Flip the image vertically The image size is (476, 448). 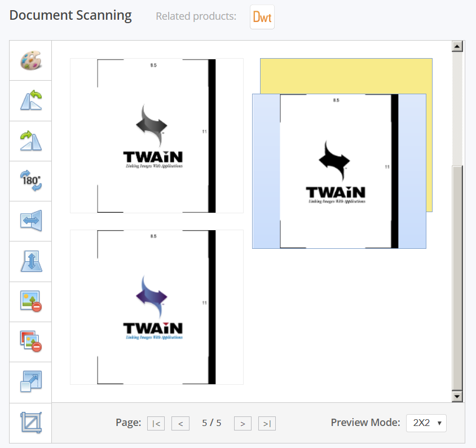pyautogui.click(x=31, y=261)
